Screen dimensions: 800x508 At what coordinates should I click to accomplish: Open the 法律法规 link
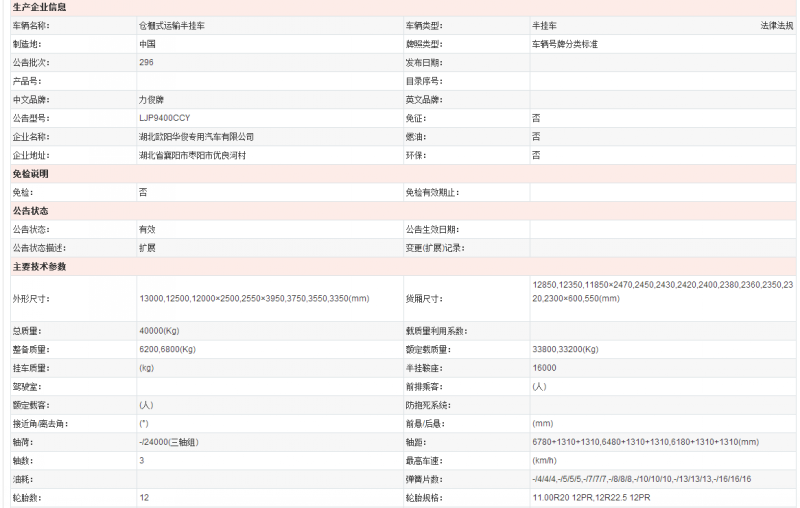click(x=776, y=25)
